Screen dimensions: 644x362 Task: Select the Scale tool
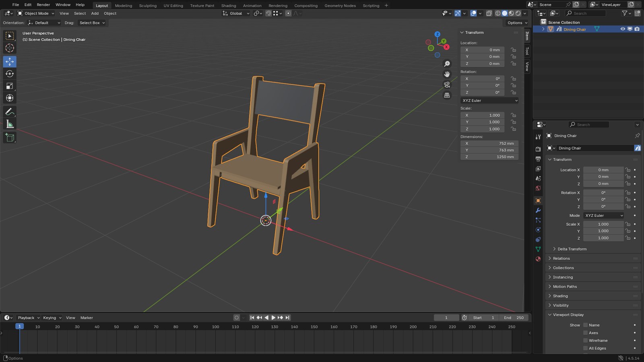(10, 86)
